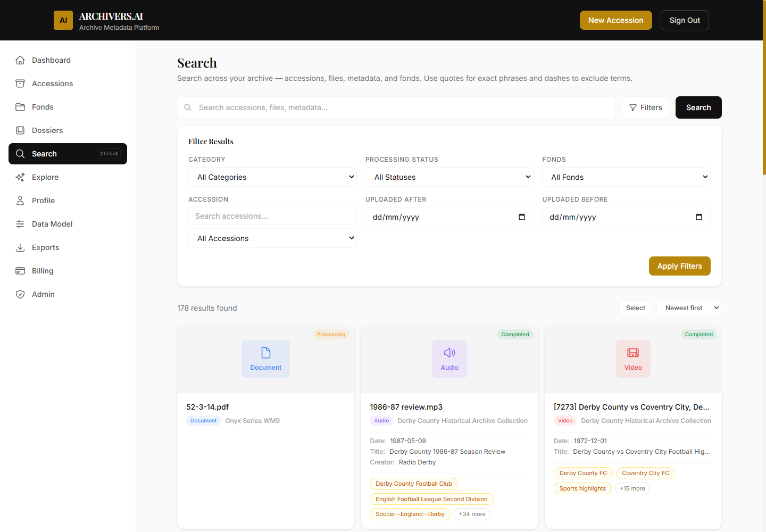
Task: Click the Exports download icon
Action: click(20, 247)
